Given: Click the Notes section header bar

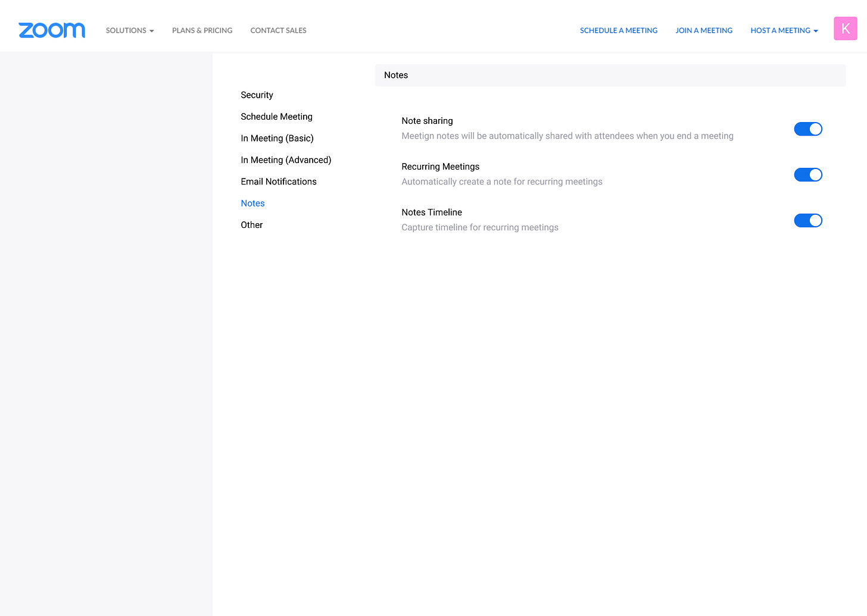Looking at the screenshot, I should point(610,76).
